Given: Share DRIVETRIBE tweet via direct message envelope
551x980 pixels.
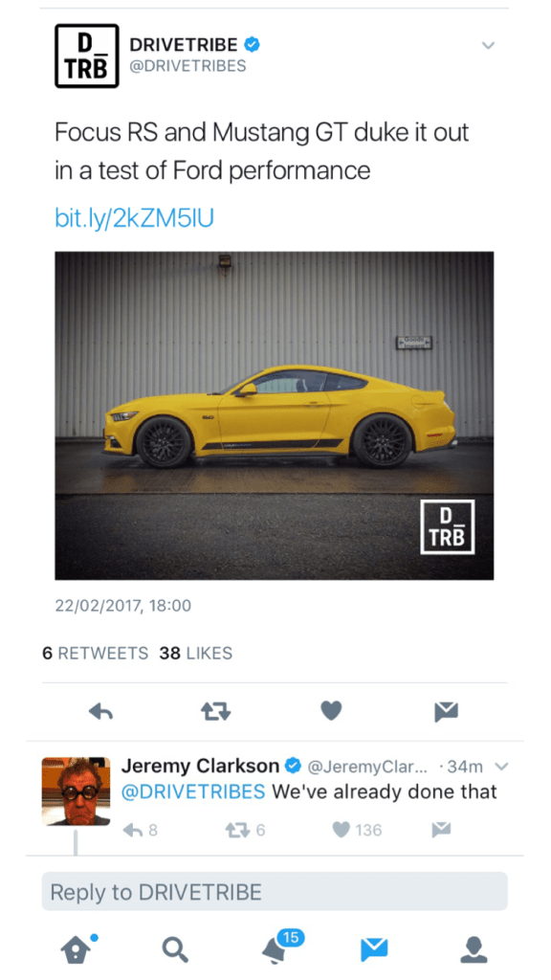Looking at the screenshot, I should pyautogui.click(x=446, y=711).
